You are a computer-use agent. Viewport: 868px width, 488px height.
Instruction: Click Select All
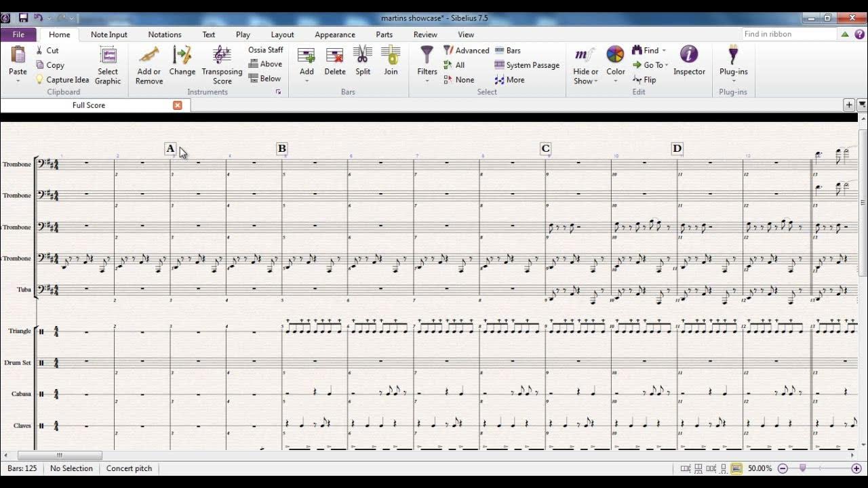pos(454,65)
